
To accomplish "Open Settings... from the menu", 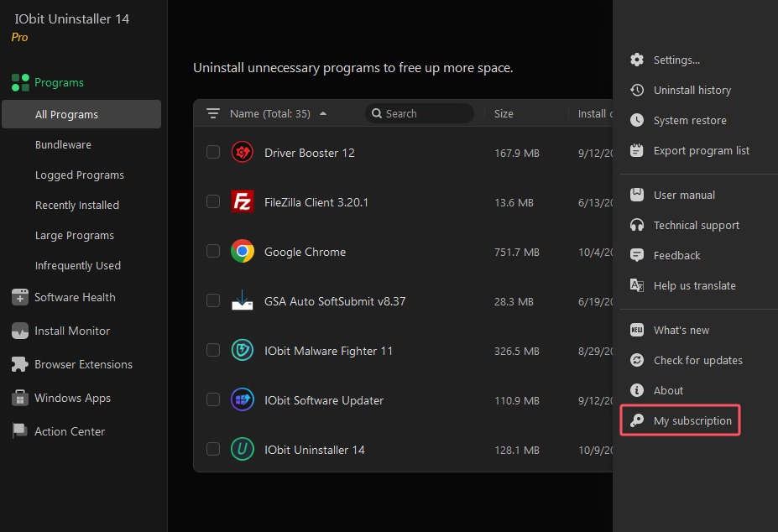I will click(676, 60).
